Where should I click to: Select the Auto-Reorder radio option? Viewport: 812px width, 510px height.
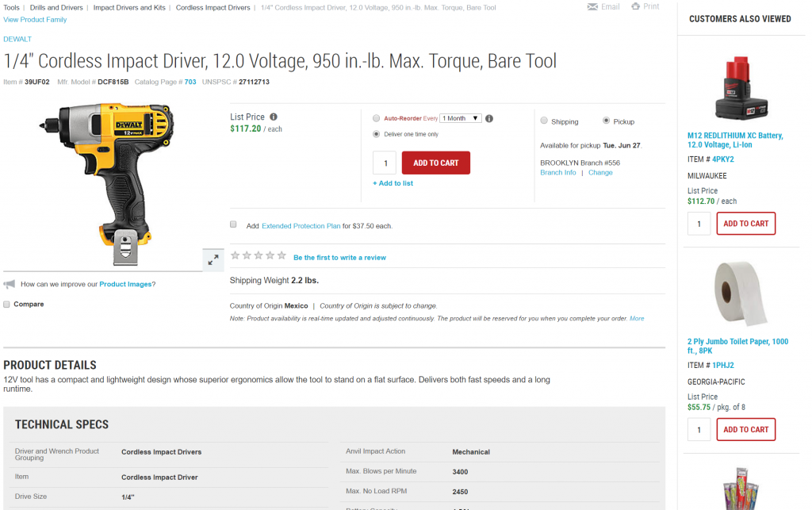click(x=377, y=118)
